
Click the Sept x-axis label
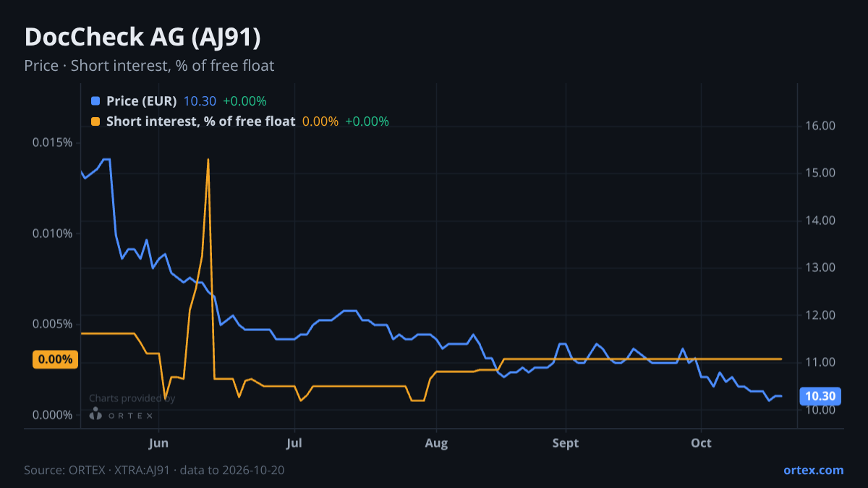566,443
